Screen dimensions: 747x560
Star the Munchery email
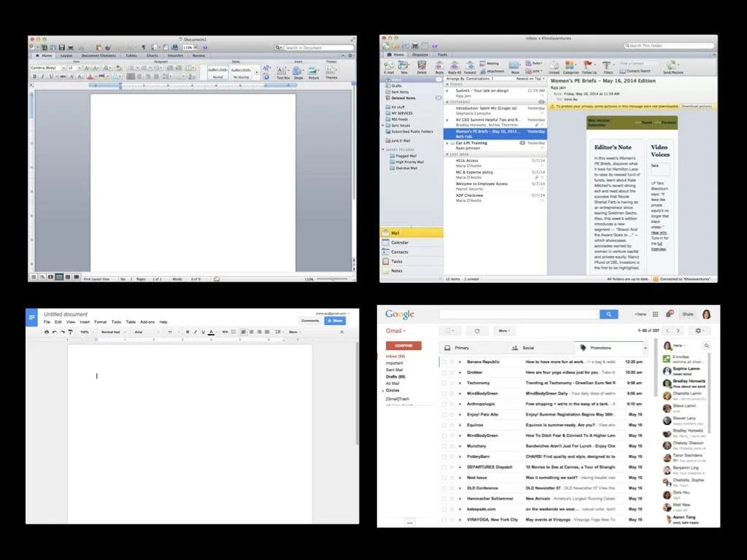tap(452, 446)
